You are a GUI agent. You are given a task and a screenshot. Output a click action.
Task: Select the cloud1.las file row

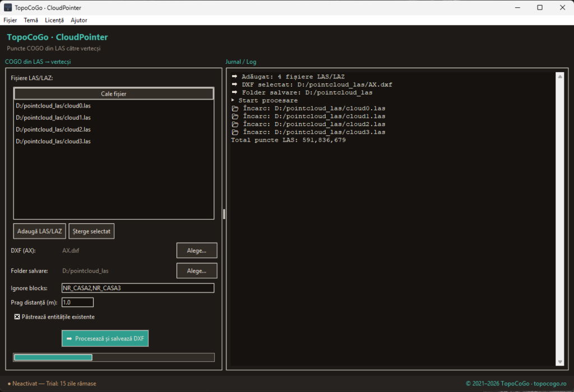(x=113, y=118)
